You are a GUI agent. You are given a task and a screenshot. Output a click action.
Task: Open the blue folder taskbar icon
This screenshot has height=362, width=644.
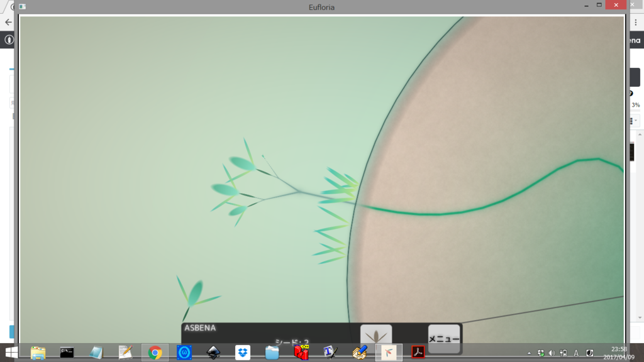click(x=272, y=353)
